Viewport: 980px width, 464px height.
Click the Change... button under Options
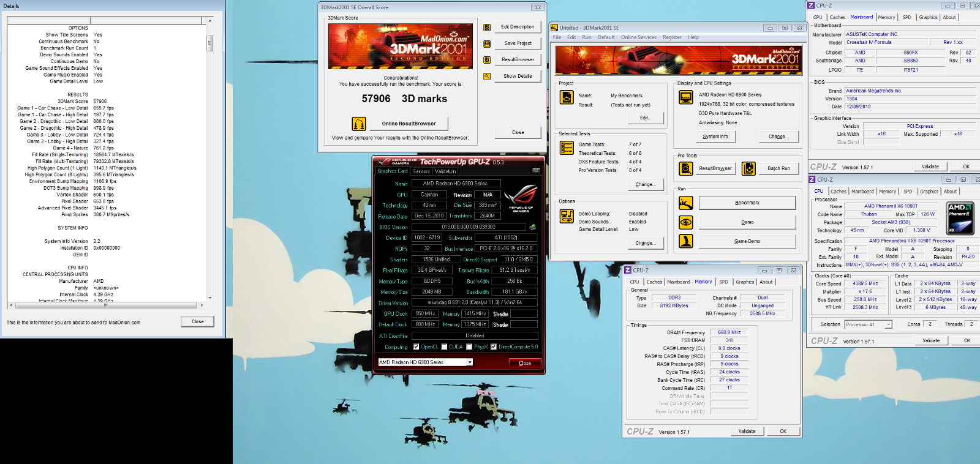click(x=645, y=243)
